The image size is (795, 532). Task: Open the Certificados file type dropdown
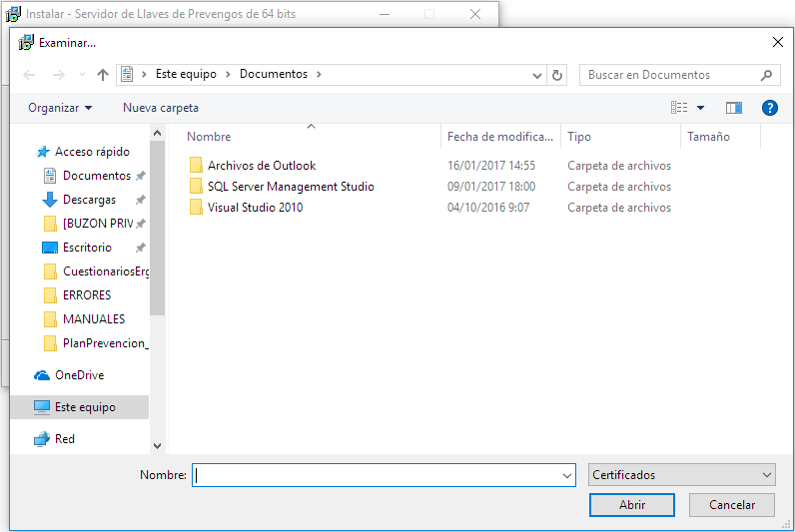pyautogui.click(x=682, y=475)
